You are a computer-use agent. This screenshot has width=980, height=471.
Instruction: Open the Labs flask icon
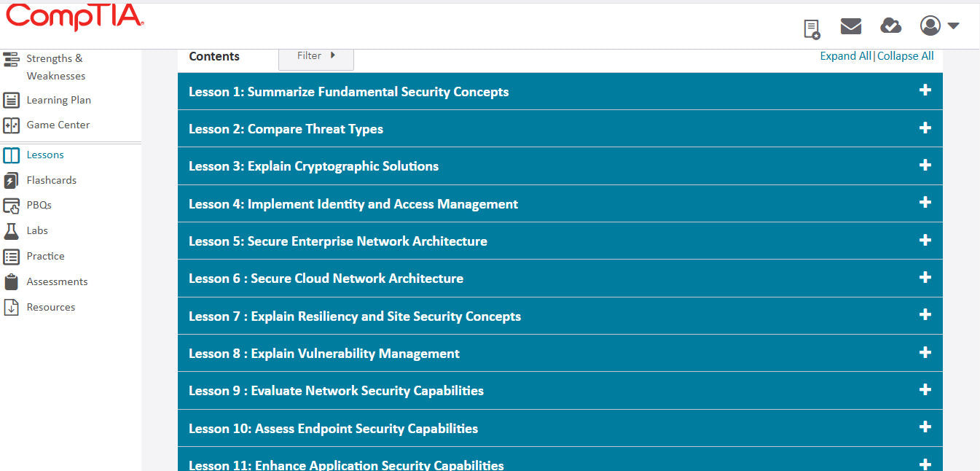(12, 230)
